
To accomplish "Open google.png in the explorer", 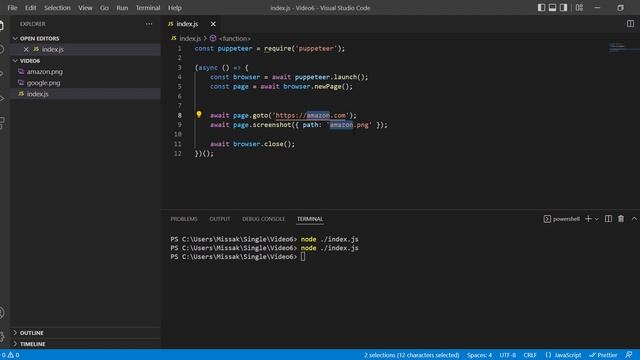I will click(43, 83).
